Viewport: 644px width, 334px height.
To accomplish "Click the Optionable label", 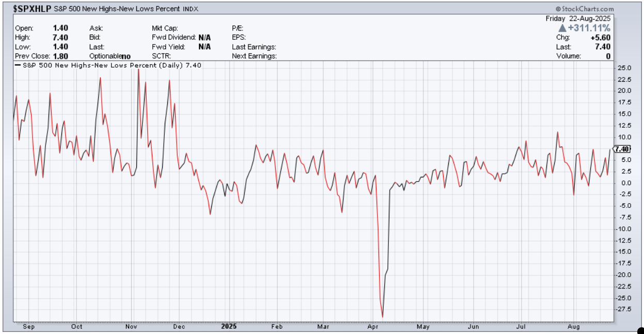I will coord(105,56).
